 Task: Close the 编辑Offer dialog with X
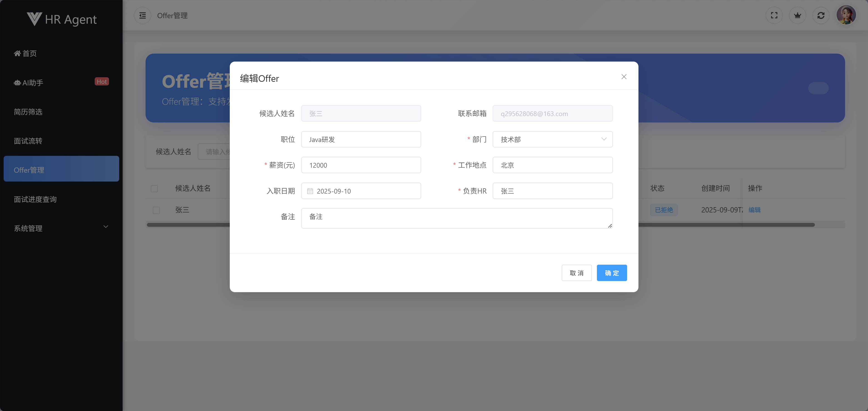[x=624, y=77]
